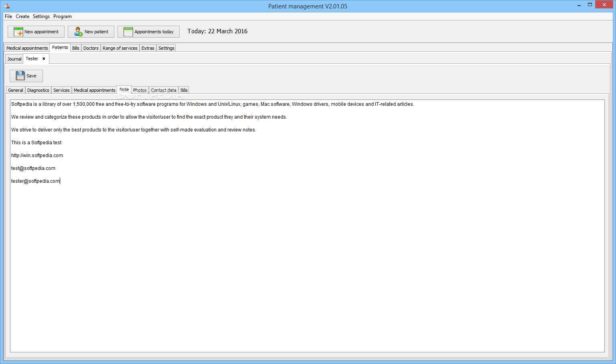Viewport: 616px width, 364px height.
Task: Maximize the Patient management window
Action: click(x=590, y=5)
